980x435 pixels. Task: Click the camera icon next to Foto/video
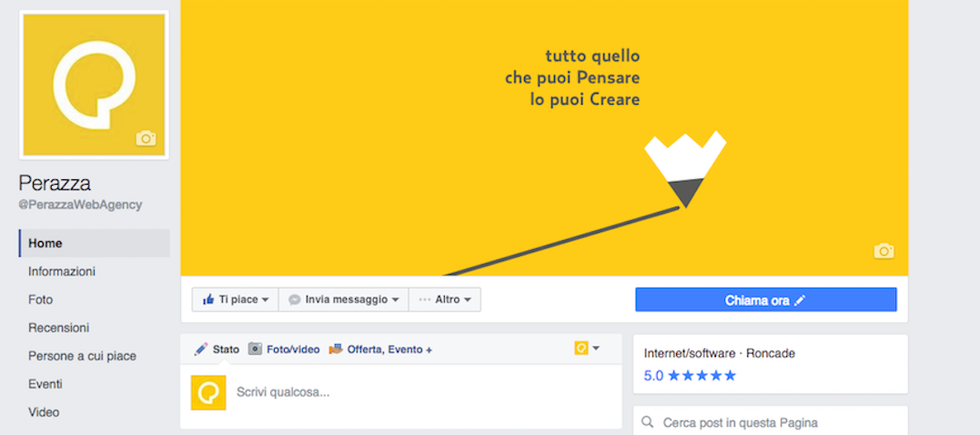click(255, 349)
